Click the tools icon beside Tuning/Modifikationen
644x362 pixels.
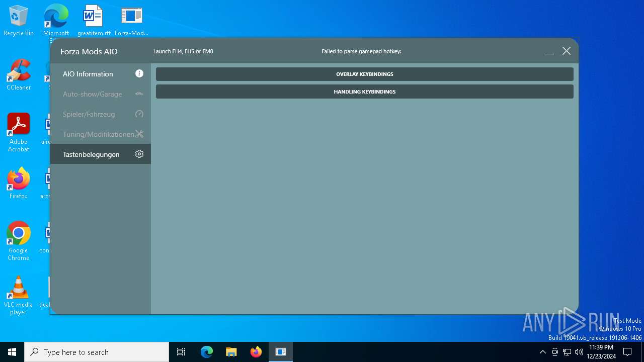[139, 134]
